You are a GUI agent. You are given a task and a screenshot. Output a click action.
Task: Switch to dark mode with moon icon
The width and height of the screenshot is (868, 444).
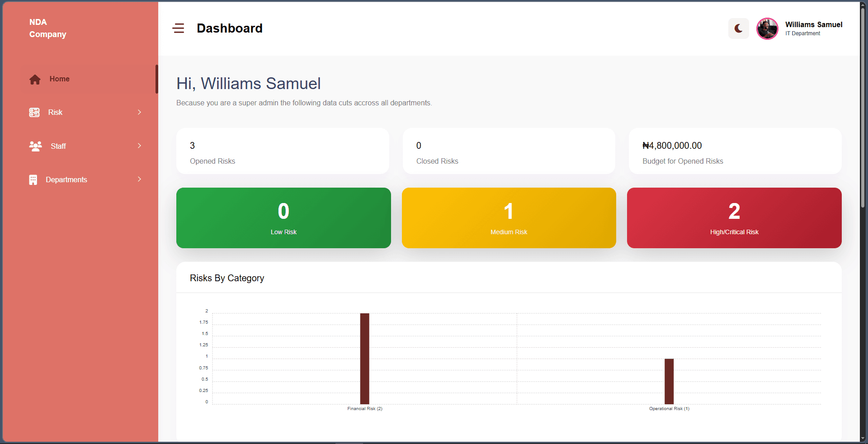click(738, 28)
